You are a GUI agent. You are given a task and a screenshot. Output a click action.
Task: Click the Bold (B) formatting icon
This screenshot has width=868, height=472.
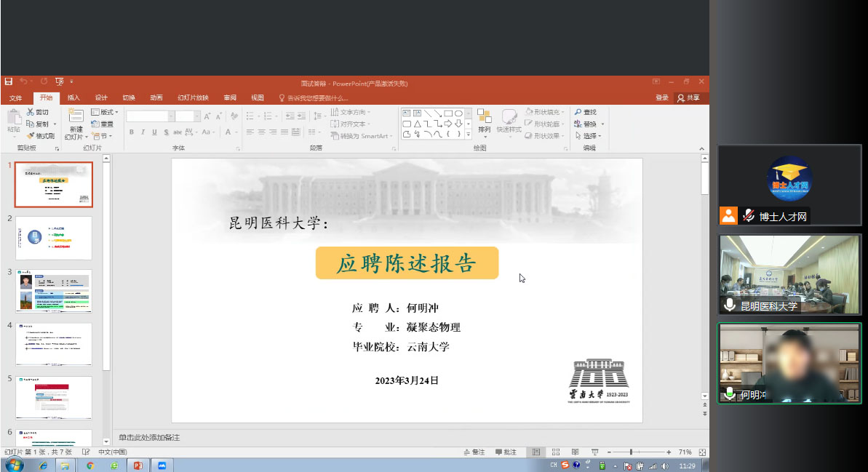[131, 132]
